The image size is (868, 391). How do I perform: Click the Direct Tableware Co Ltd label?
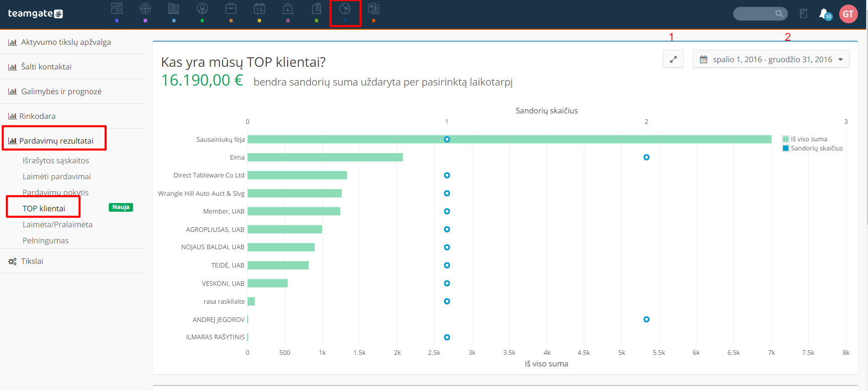(209, 175)
